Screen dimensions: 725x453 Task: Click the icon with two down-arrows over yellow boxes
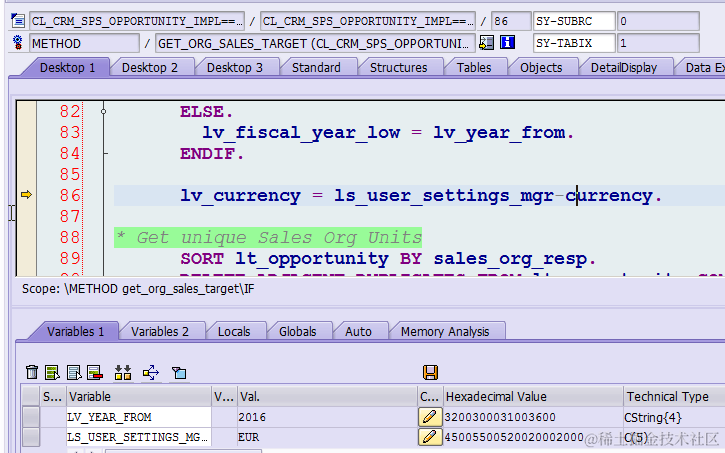123,372
